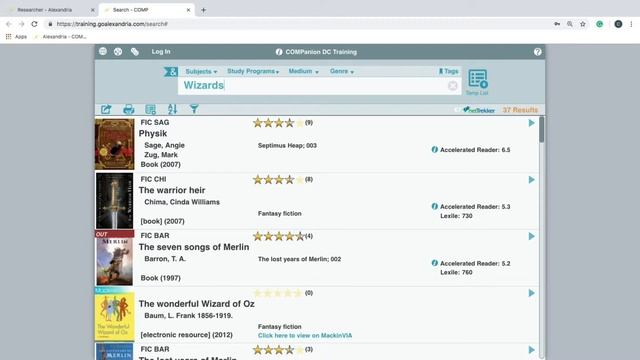Open info icon beside COMPanion DC Training
The height and width of the screenshot is (360, 640).
pyautogui.click(x=279, y=52)
